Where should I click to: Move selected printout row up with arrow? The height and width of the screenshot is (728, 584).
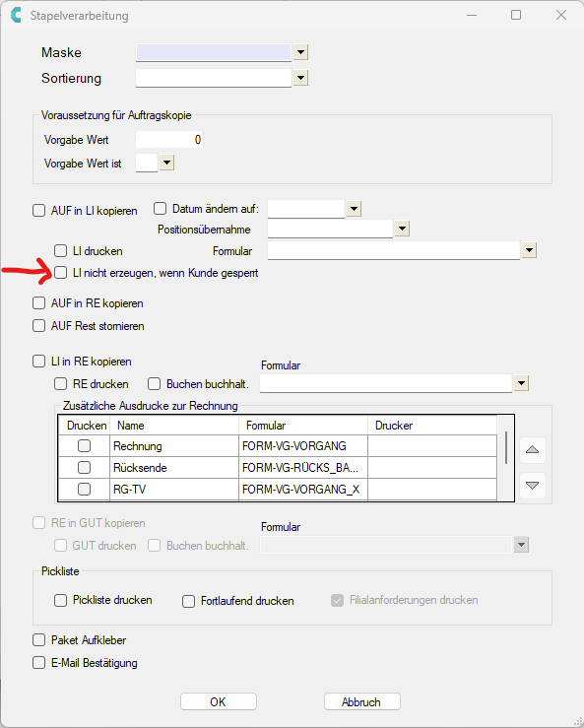tap(532, 450)
